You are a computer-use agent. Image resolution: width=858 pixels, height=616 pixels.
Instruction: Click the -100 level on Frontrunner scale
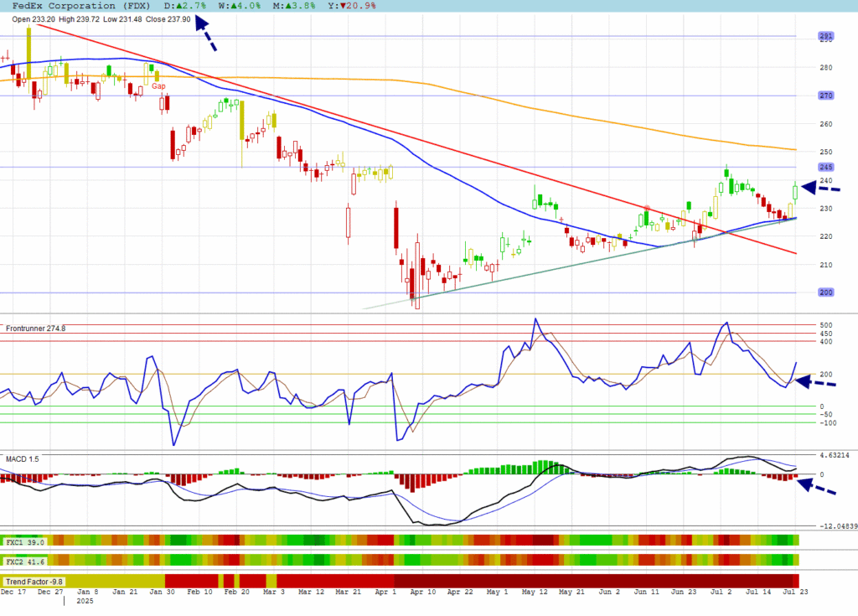point(828,422)
